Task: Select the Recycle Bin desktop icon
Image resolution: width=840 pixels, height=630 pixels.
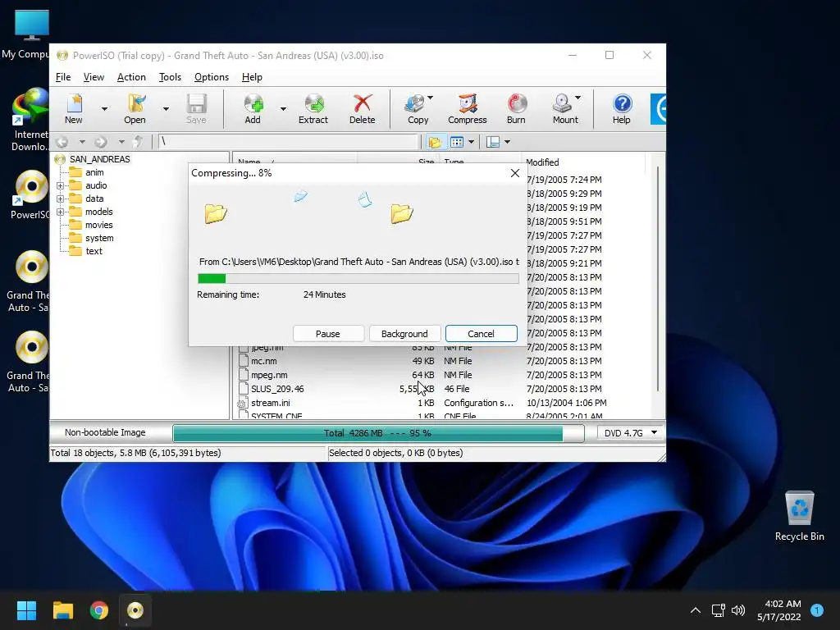Action: point(799,515)
